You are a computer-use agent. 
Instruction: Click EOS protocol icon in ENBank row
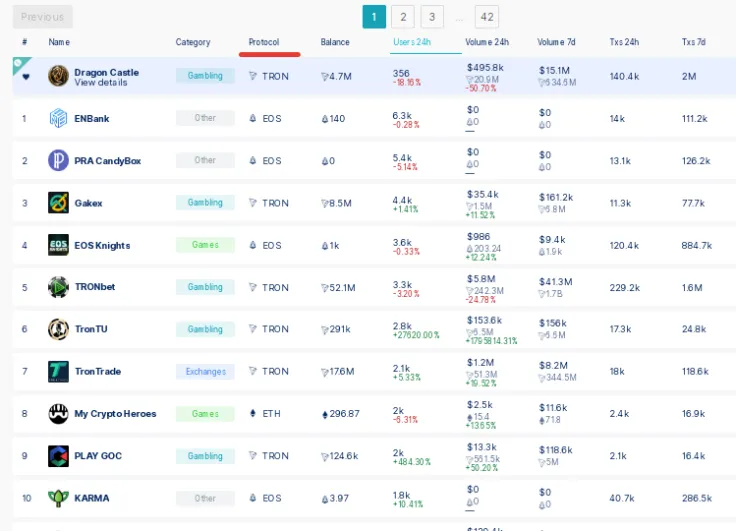(x=253, y=118)
